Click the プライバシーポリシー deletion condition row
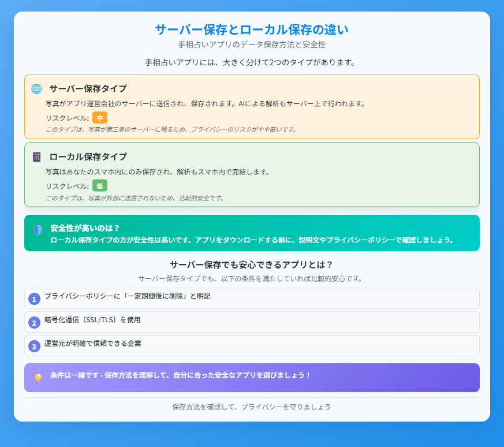The height and width of the screenshot is (447, 504). coord(252,299)
